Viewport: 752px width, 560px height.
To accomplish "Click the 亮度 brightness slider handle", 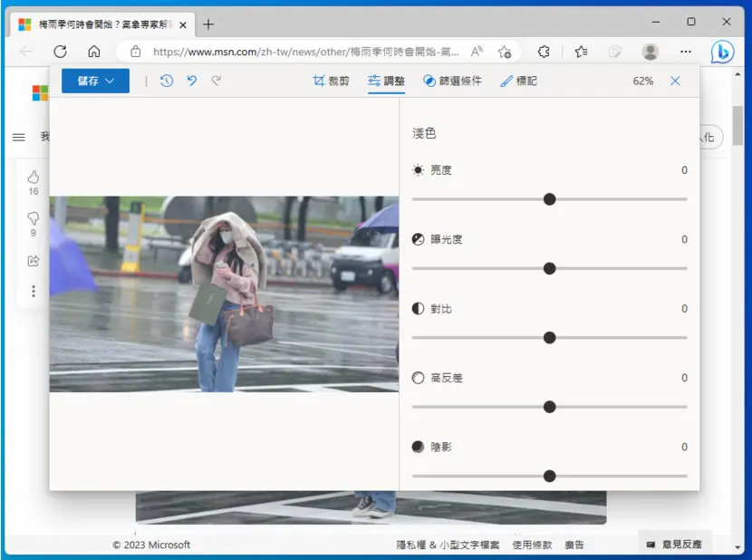I will pos(550,199).
